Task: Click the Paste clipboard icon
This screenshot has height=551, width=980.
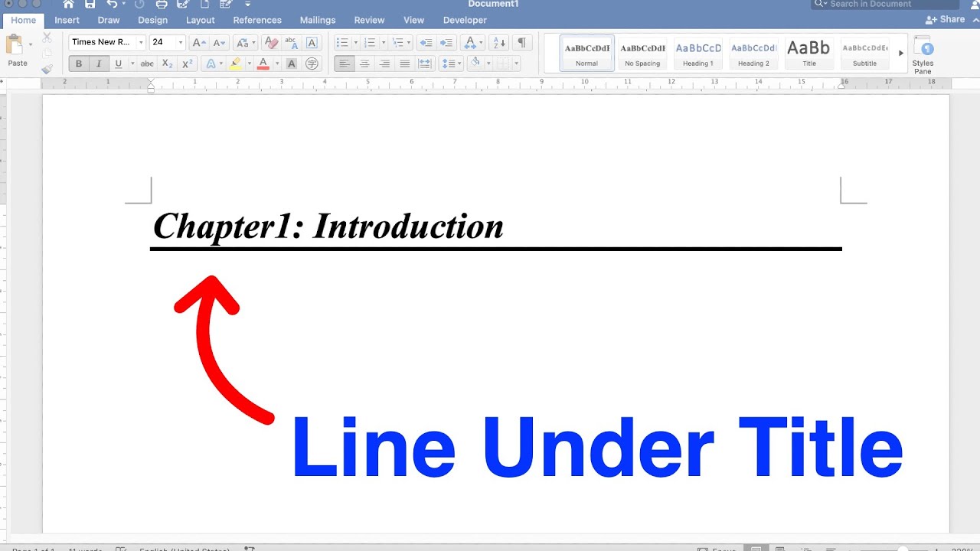Action: point(15,44)
